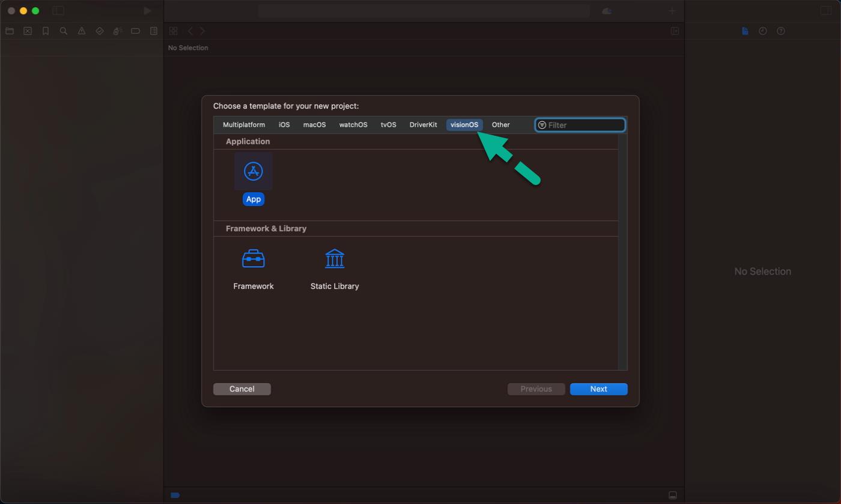Screen dimensions: 841x504
Task: Open the DriverKit template category
Action: [x=423, y=125]
